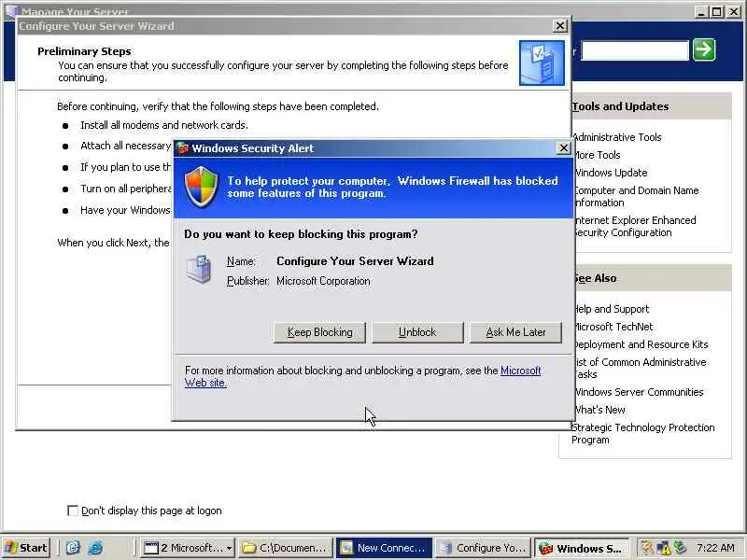Viewport: 747px width, 560px height.
Task: Open Deployment and Resource Kits link
Action: coord(641,344)
